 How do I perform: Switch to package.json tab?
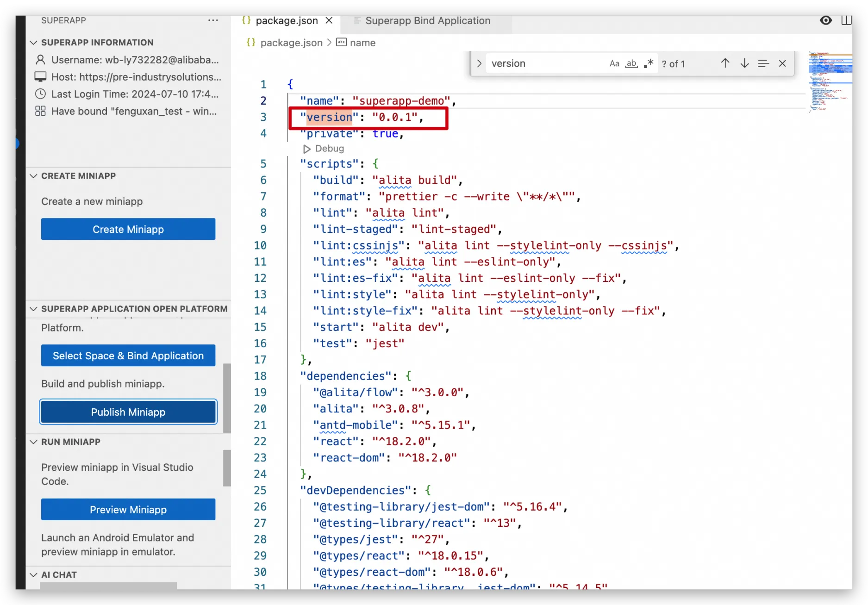(x=287, y=20)
